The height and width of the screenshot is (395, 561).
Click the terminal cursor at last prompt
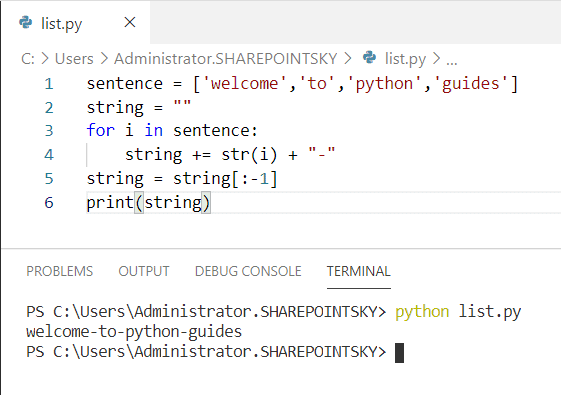pyautogui.click(x=399, y=353)
